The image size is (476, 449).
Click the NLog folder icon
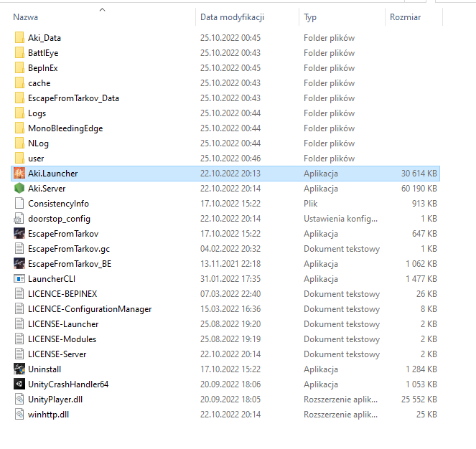pos(19,143)
